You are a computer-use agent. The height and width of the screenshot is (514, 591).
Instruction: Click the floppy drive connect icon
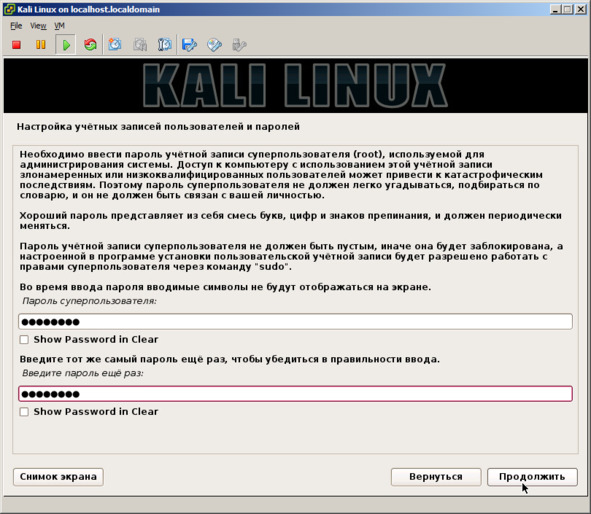point(189,45)
